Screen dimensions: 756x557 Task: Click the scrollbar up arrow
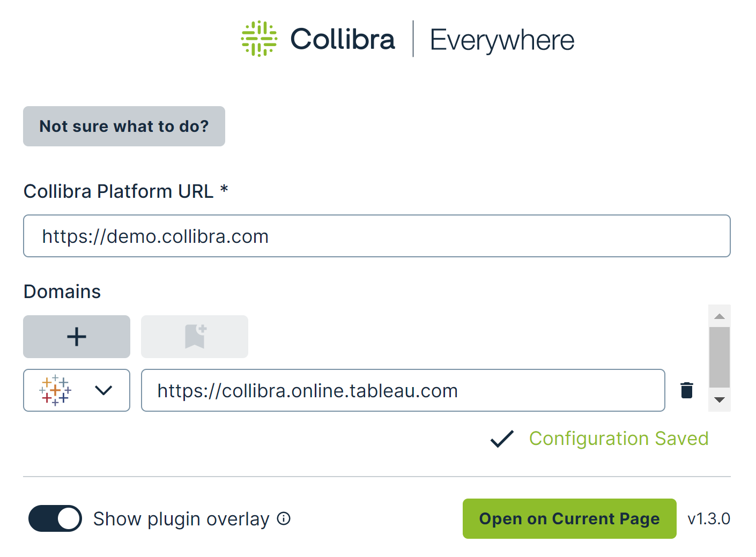(719, 316)
